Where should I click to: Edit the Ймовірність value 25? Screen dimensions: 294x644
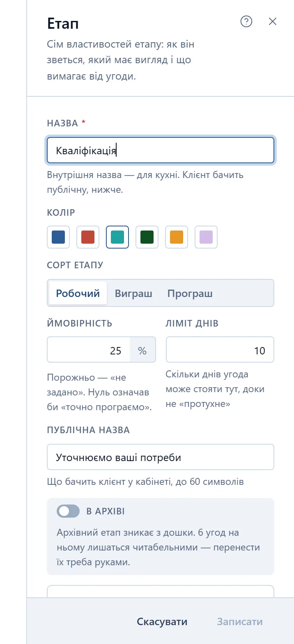[x=89, y=350]
